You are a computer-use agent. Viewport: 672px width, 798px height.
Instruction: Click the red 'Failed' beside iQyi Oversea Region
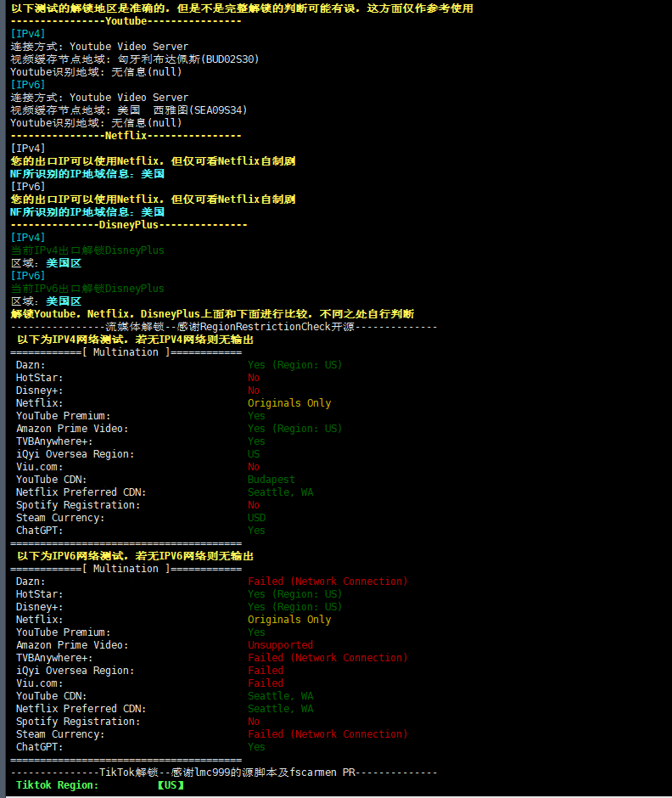click(x=266, y=671)
